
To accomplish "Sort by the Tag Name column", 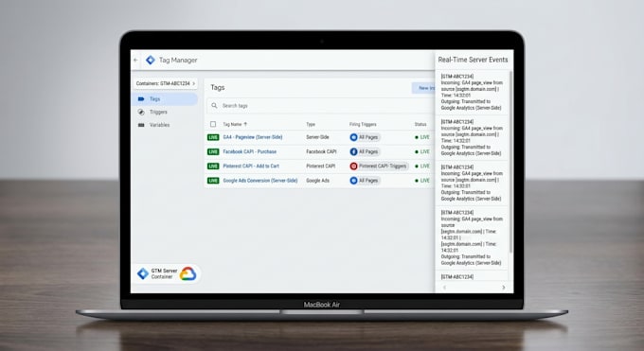I will 235,124.
